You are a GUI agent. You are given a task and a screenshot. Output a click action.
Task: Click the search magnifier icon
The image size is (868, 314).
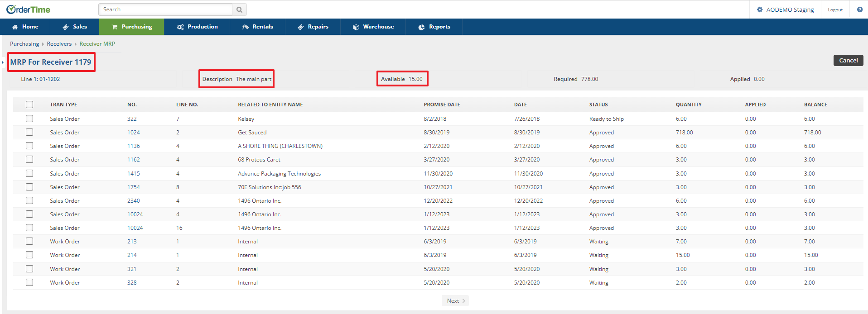[x=239, y=10]
